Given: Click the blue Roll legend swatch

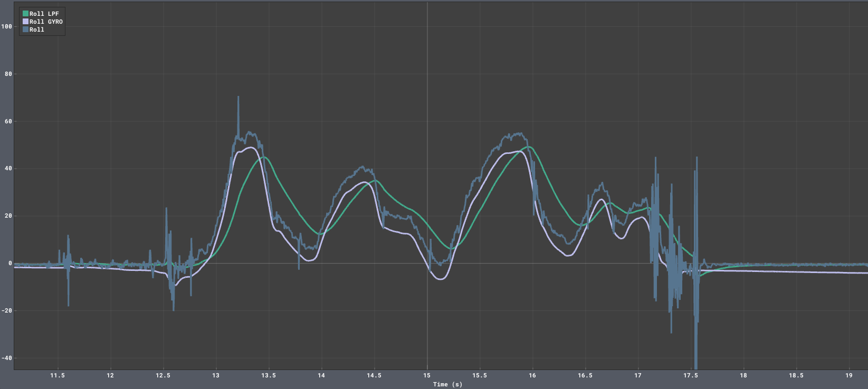Looking at the screenshot, I should [25, 30].
